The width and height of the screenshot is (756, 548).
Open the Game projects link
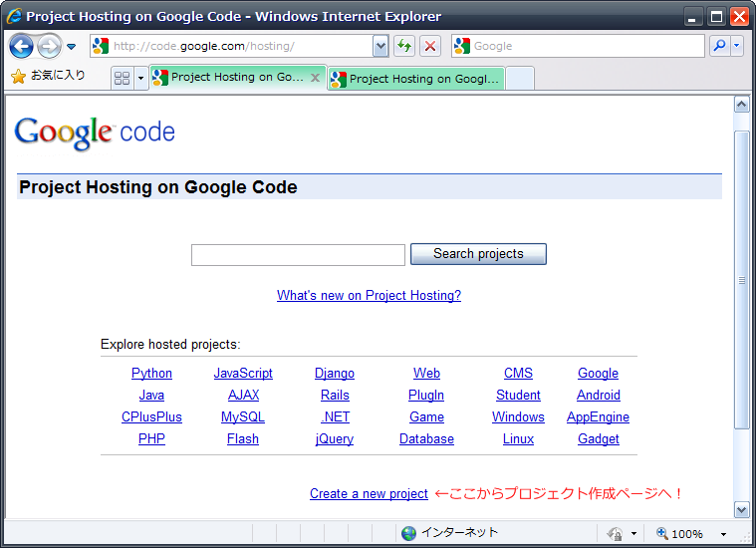[x=426, y=417]
